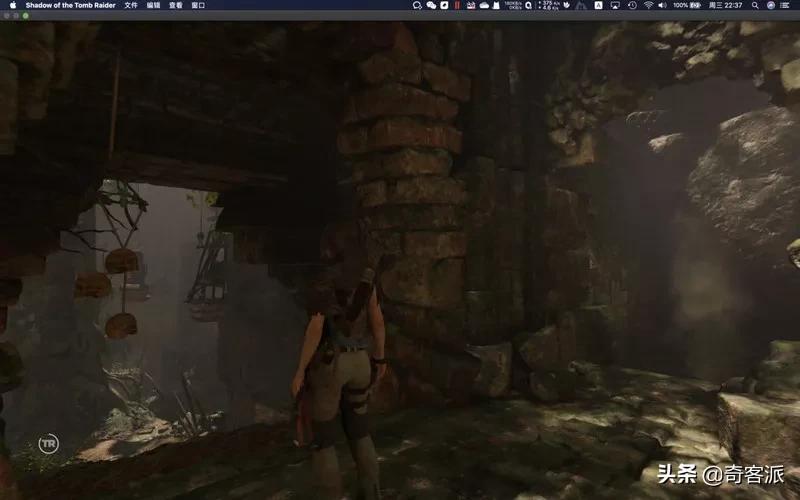Open the Notification Center icon

point(786,5)
